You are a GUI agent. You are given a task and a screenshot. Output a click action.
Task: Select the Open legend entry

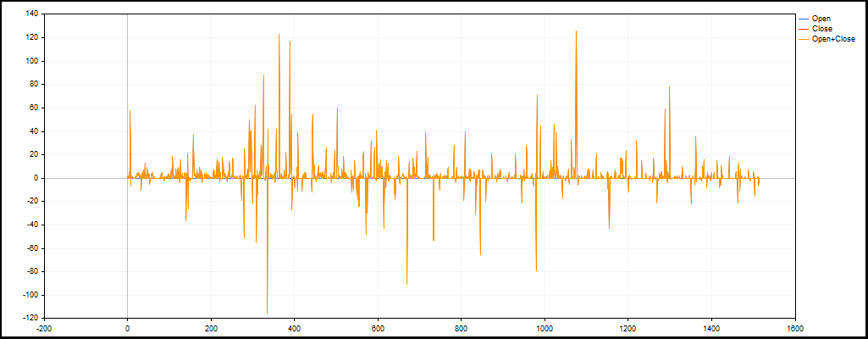point(821,19)
